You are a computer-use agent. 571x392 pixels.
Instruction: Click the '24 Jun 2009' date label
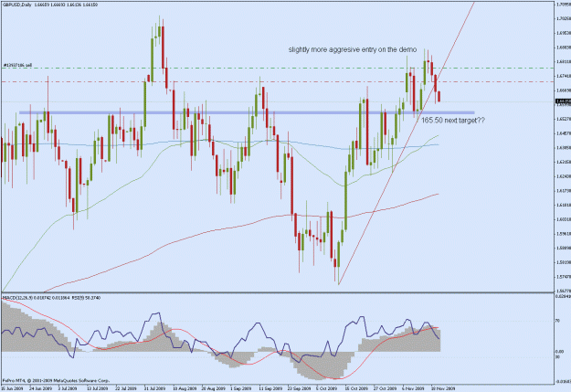[x=40, y=388]
